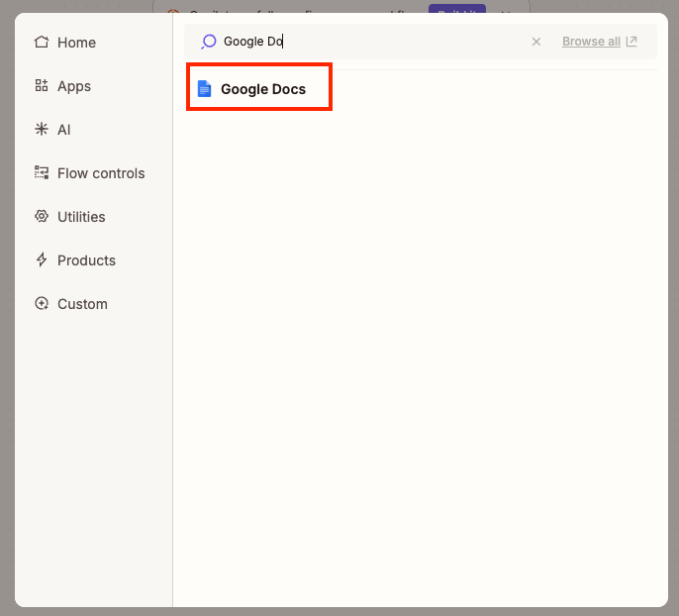Click the Products lightning bolt icon
The height and width of the screenshot is (616, 679).
click(x=42, y=259)
